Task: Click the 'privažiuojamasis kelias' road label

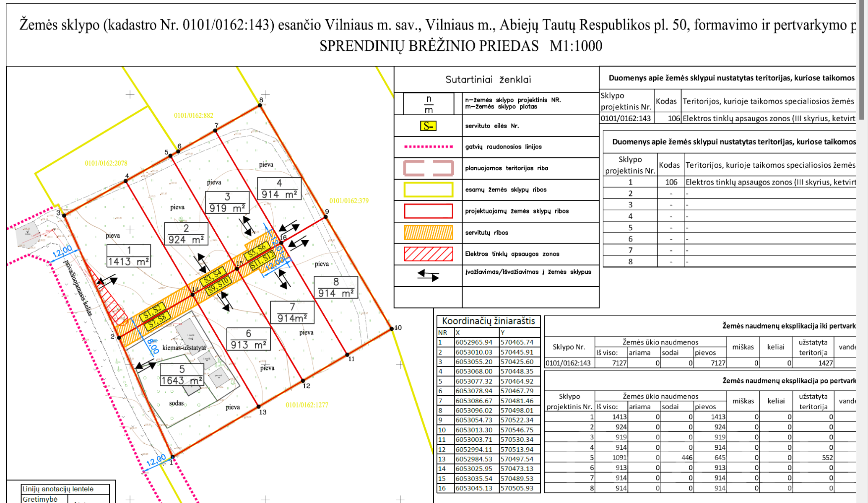Action: tap(78, 288)
